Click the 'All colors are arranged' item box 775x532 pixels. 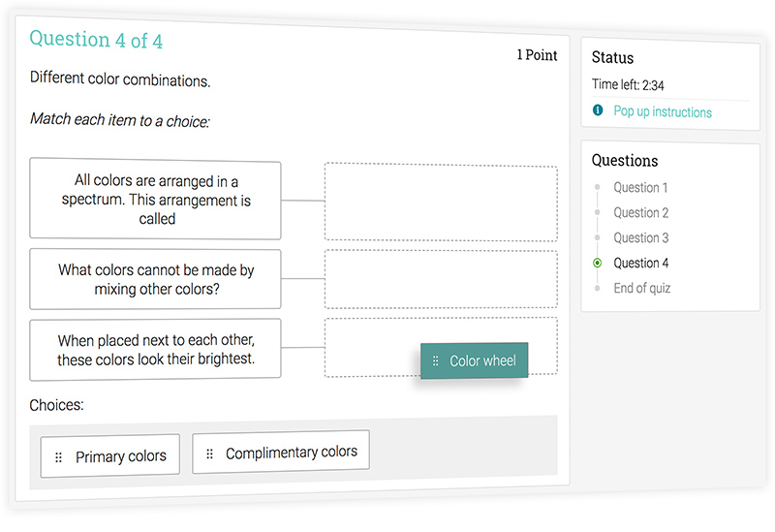pyautogui.click(x=155, y=199)
